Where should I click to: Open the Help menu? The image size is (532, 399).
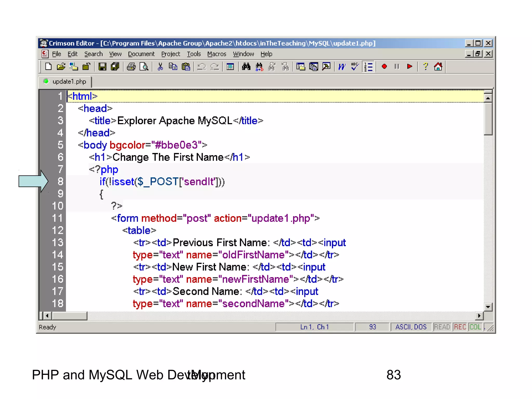point(266,54)
